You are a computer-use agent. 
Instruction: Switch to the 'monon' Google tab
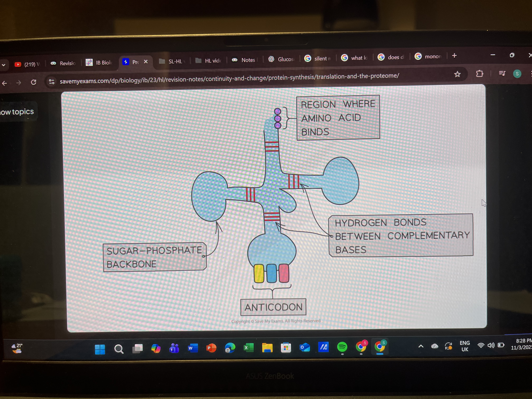(428, 56)
